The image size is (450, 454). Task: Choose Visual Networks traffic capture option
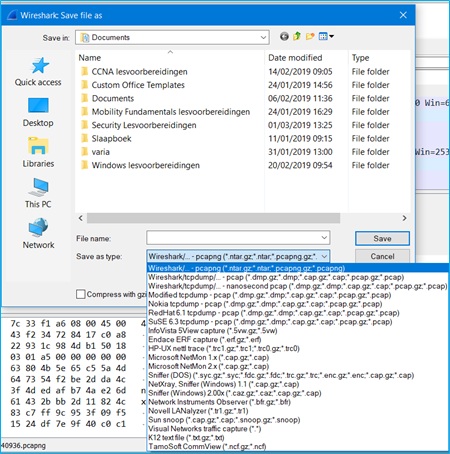298,429
